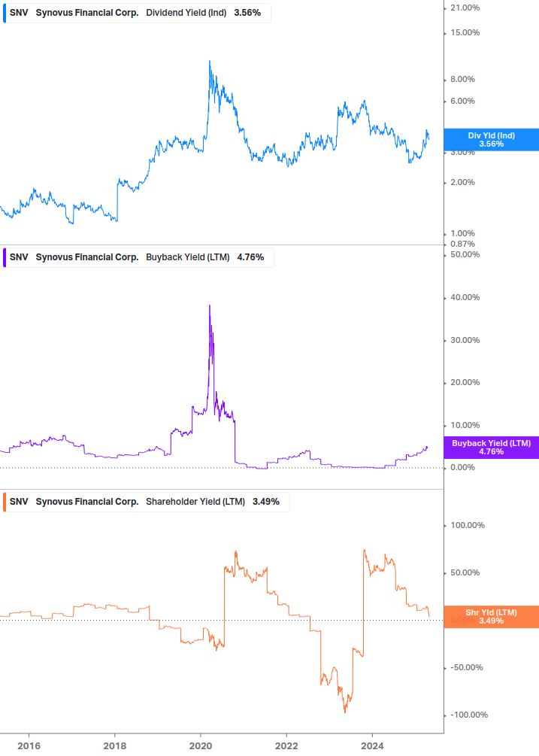539x756 pixels.
Task: Click the 2022 label on the time axis
Action: click(x=286, y=746)
